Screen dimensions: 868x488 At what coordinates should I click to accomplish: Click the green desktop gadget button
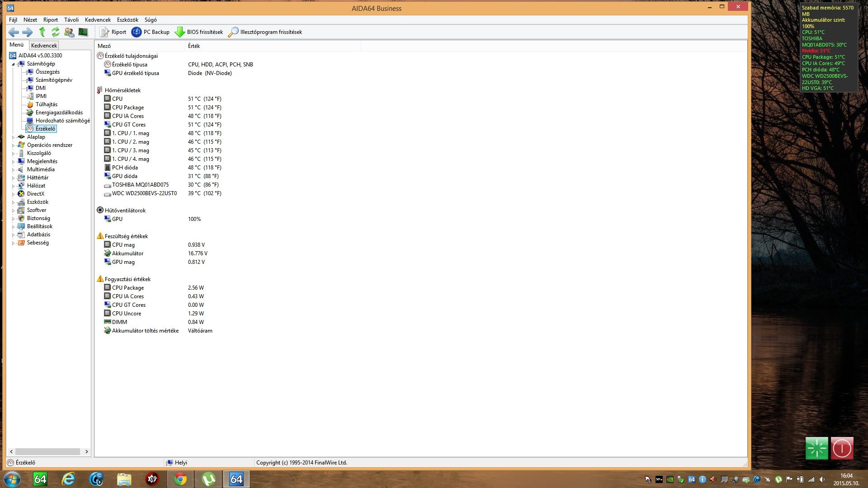click(816, 448)
